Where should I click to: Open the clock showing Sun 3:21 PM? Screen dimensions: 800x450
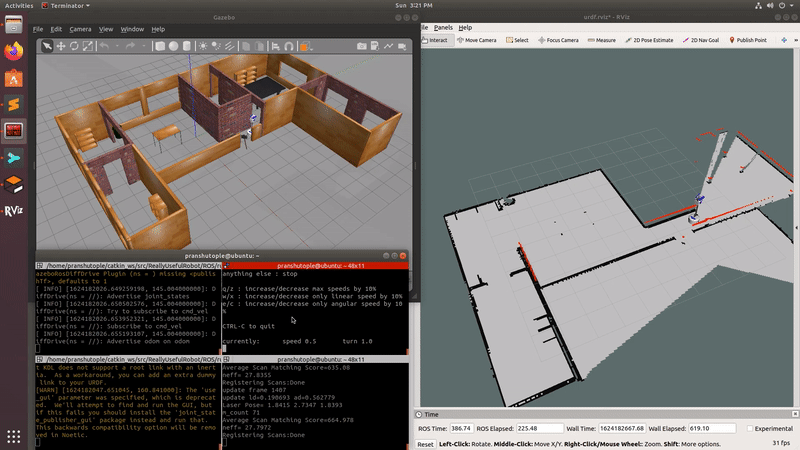pyautogui.click(x=414, y=6)
